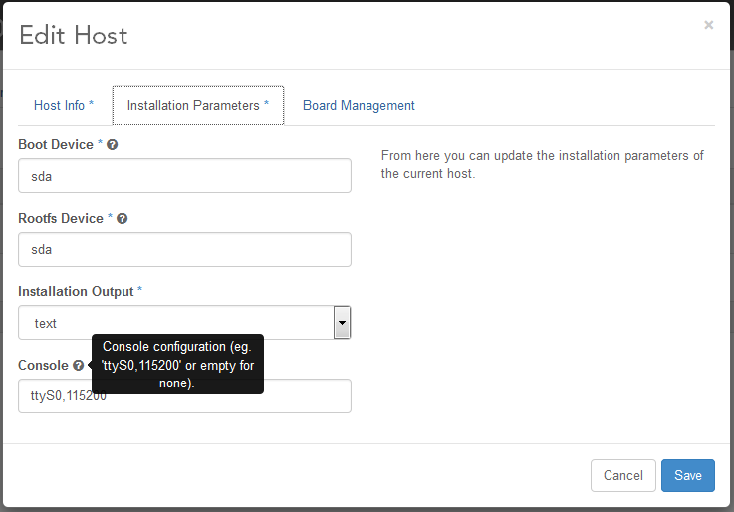This screenshot has height=512, width=734.
Task: Open the Installation Output select box
Action: tap(175, 323)
